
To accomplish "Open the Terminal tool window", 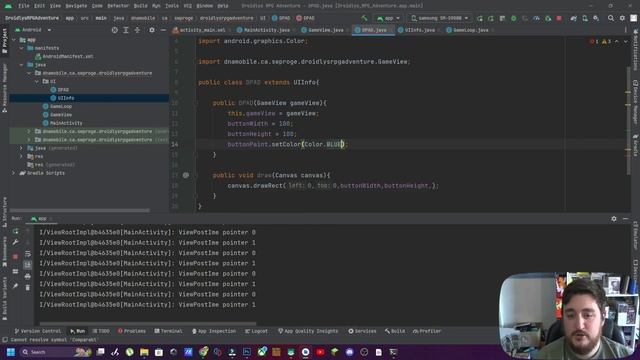I will [169, 331].
